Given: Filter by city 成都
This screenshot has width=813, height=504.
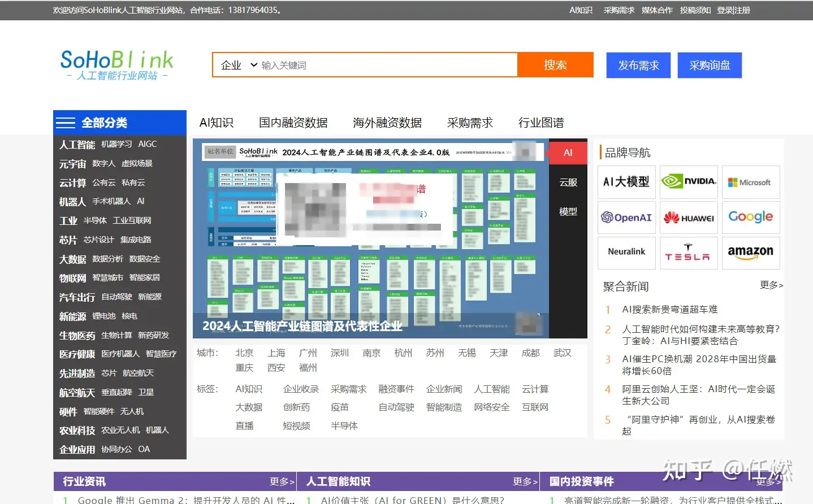Looking at the screenshot, I should [x=530, y=353].
